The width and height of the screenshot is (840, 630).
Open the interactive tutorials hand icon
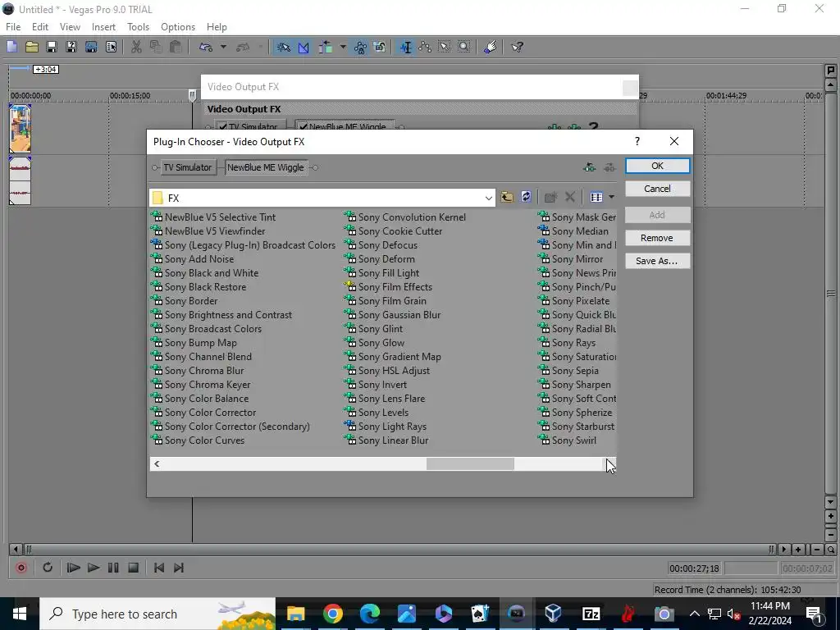[491, 47]
